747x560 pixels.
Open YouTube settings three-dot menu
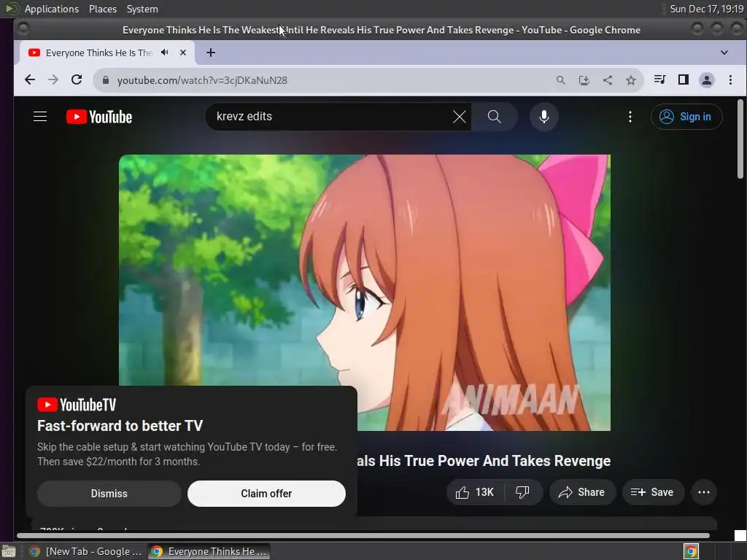[x=630, y=117]
